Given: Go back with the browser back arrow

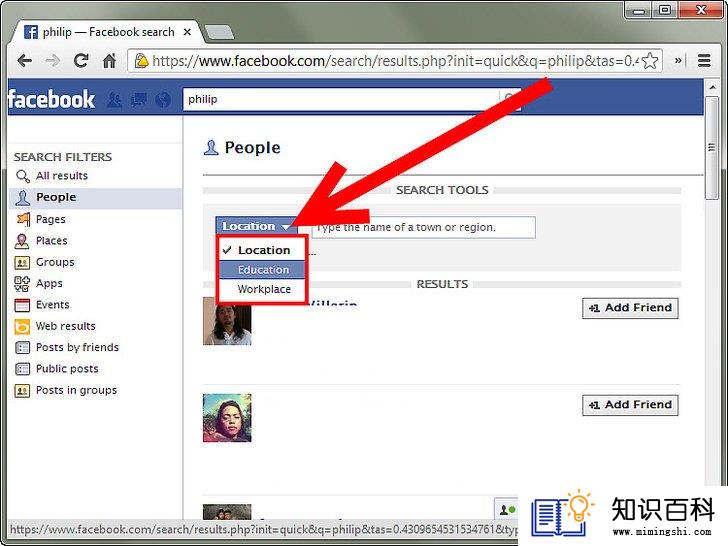Looking at the screenshot, I should (24, 61).
